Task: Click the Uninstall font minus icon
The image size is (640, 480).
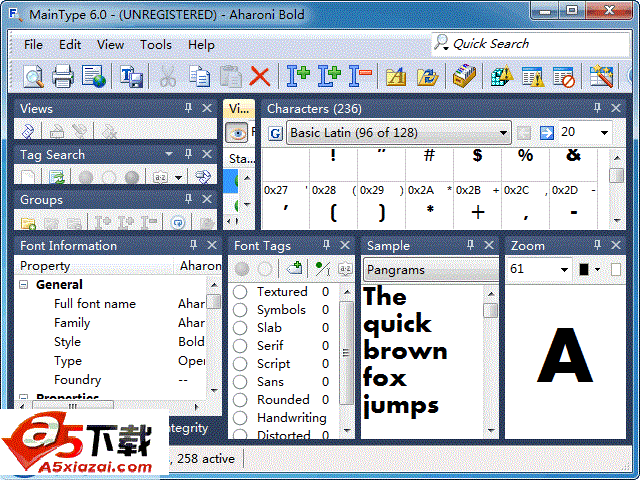Action: point(360,76)
